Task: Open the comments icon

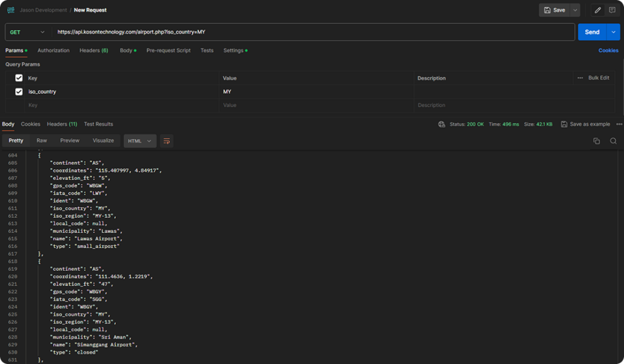Action: pos(612,10)
